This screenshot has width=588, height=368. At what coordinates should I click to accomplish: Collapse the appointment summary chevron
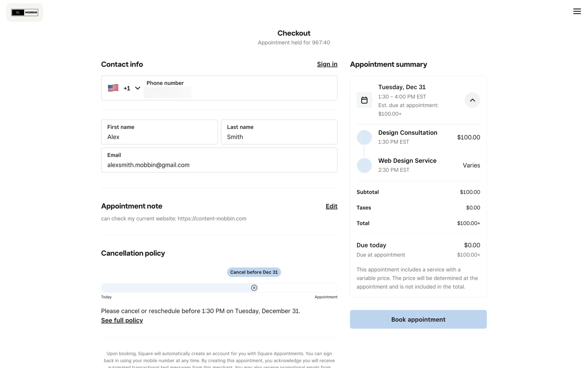[472, 100]
